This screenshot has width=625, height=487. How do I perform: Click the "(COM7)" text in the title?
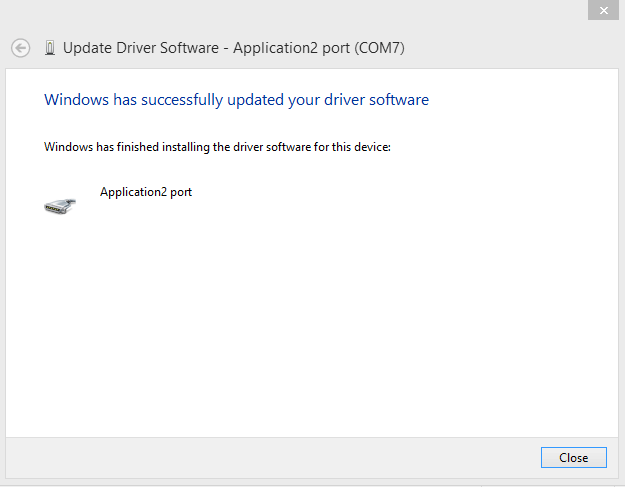(379, 48)
